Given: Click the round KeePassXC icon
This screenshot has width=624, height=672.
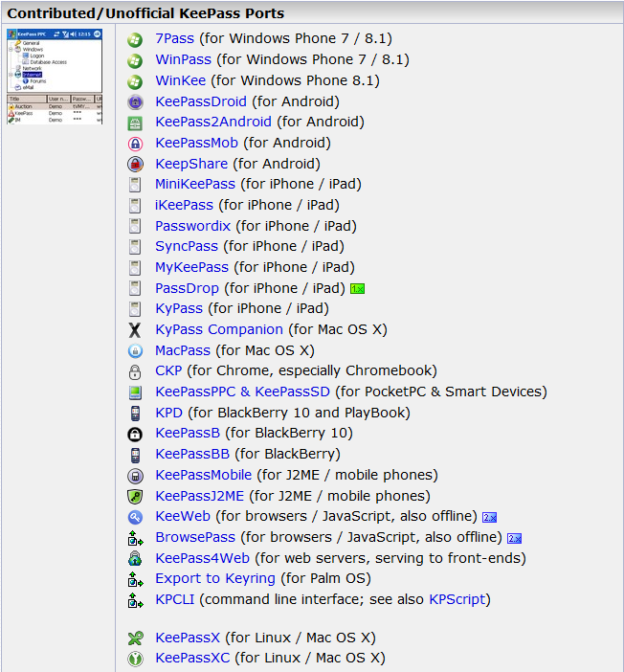Looking at the screenshot, I should pyautogui.click(x=136, y=660).
